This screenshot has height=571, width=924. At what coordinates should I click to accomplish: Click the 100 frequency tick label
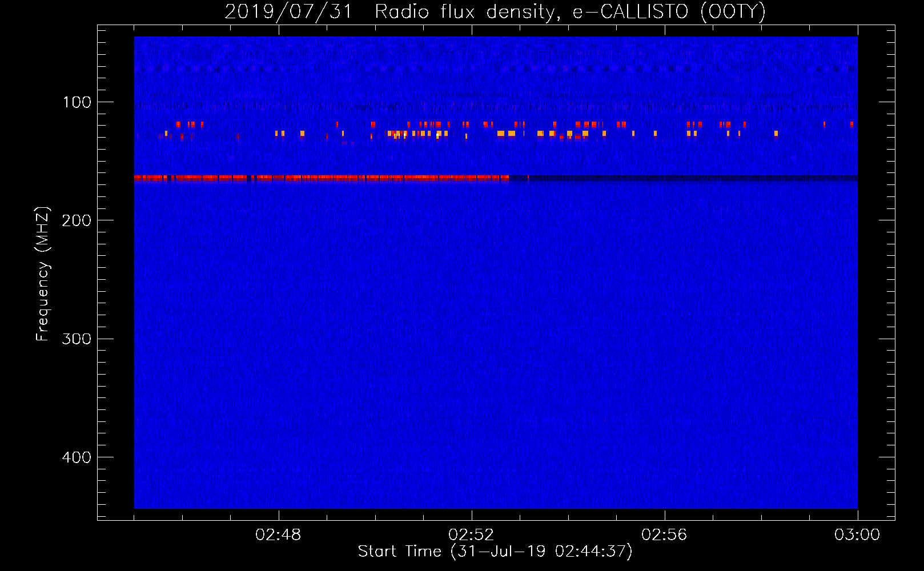77,102
